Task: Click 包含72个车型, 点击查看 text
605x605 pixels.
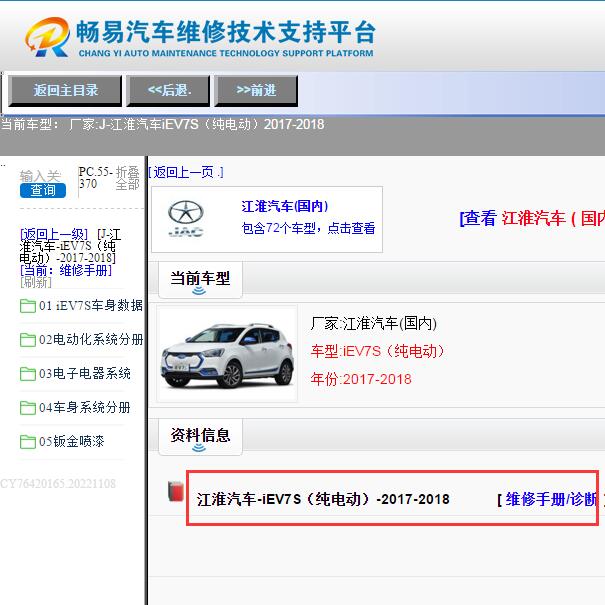Action: (308, 228)
